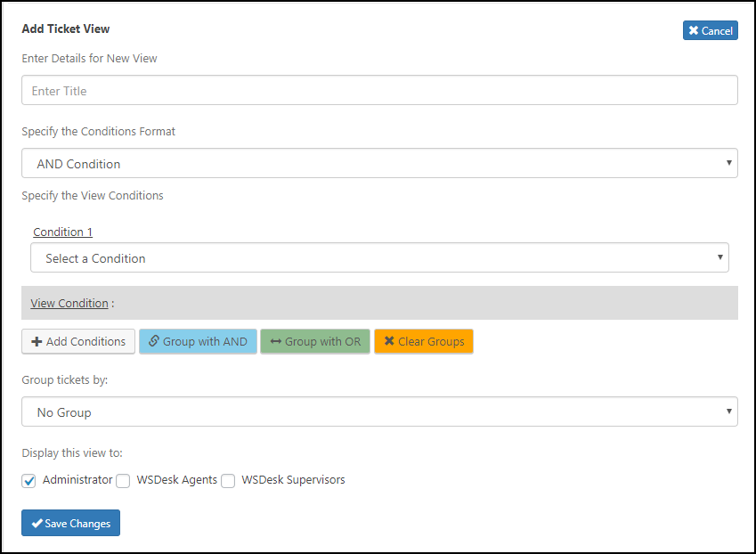Viewport: 756px width, 554px height.
Task: Open the No Group dropdown
Action: coord(379,412)
